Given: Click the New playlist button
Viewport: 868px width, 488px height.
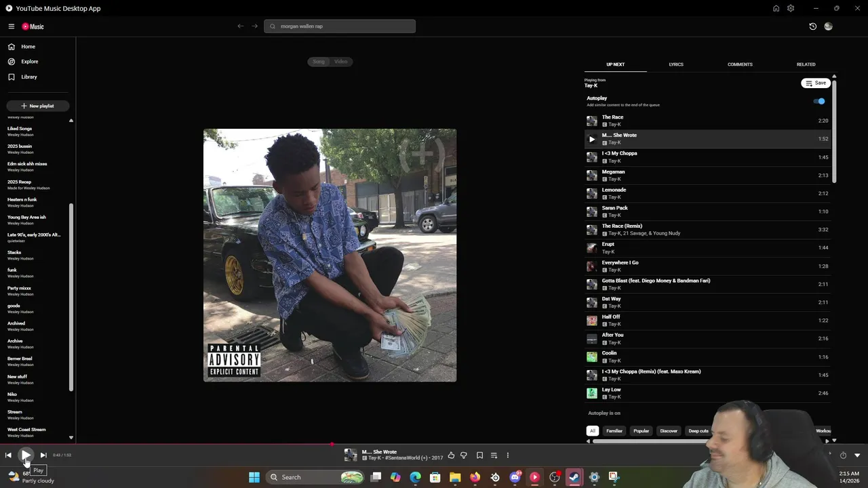Looking at the screenshot, I should point(37,106).
